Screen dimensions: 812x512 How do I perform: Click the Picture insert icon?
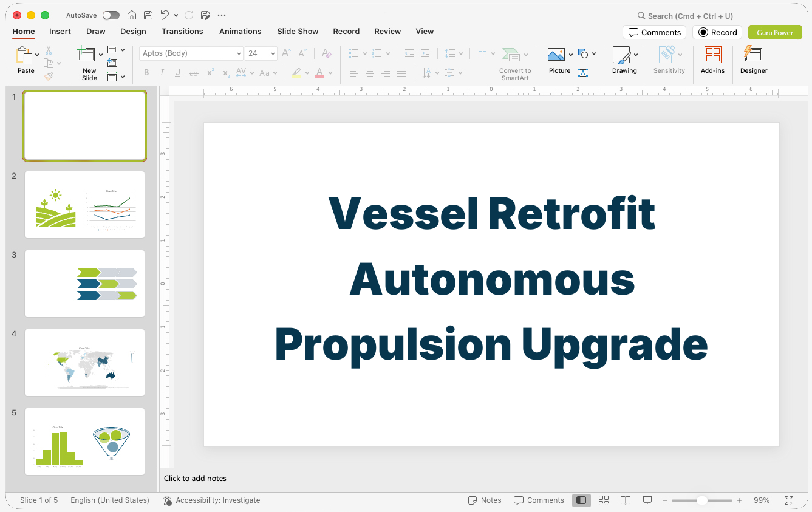click(556, 55)
